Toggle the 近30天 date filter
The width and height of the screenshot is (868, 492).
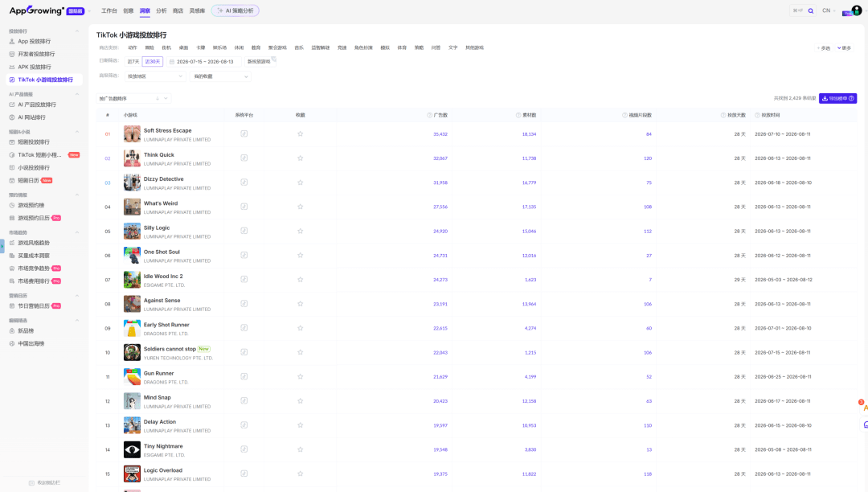click(x=152, y=62)
